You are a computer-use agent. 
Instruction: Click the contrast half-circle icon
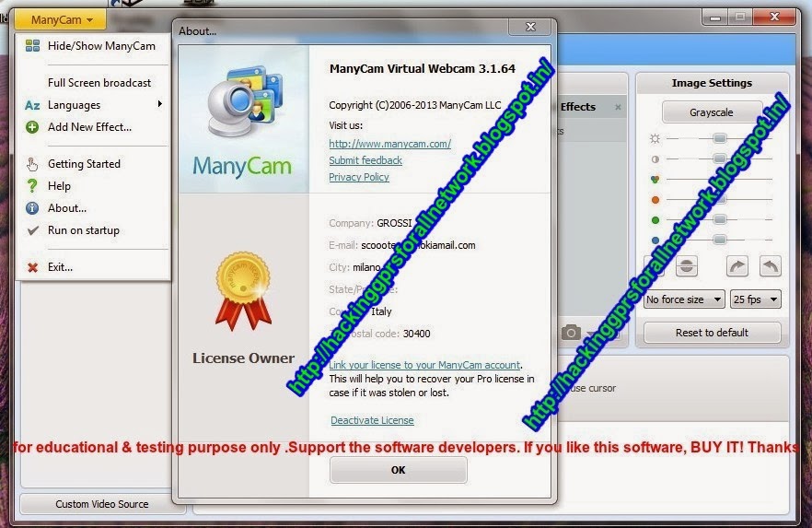pos(655,159)
